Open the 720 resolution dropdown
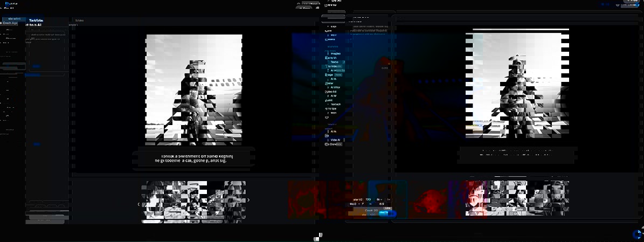 pos(369,199)
